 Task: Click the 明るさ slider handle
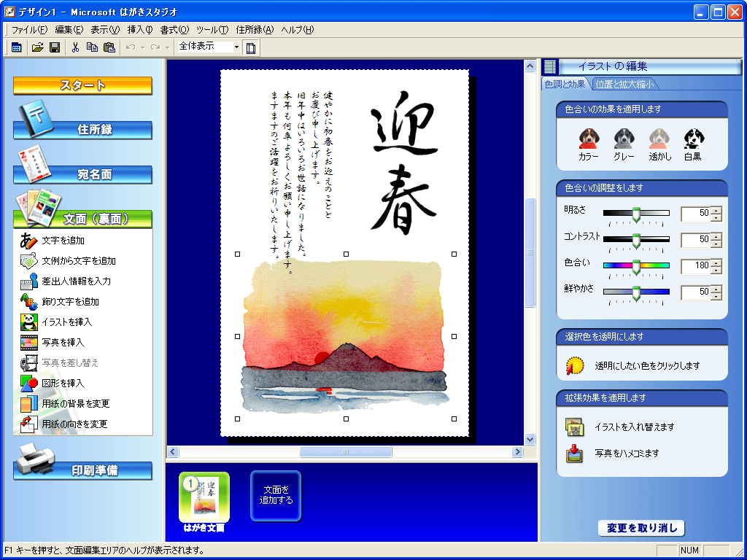pos(636,214)
